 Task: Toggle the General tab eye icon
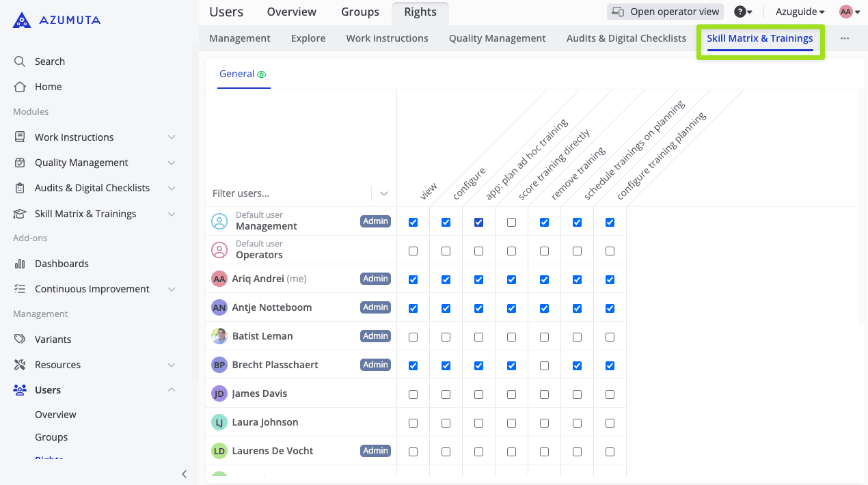(262, 74)
